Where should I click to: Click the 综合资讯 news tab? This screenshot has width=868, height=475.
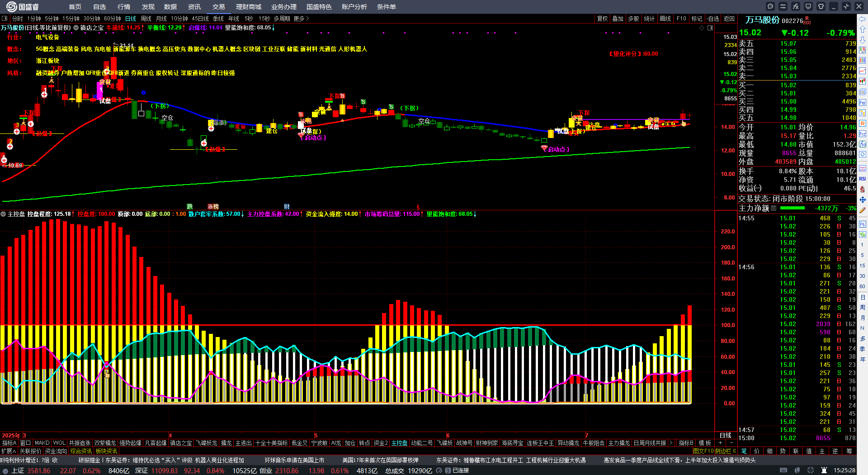81,451
